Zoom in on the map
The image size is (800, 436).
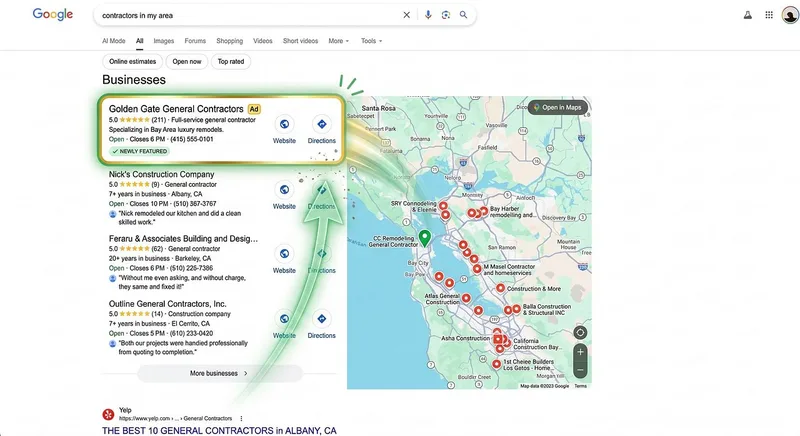pyautogui.click(x=580, y=352)
